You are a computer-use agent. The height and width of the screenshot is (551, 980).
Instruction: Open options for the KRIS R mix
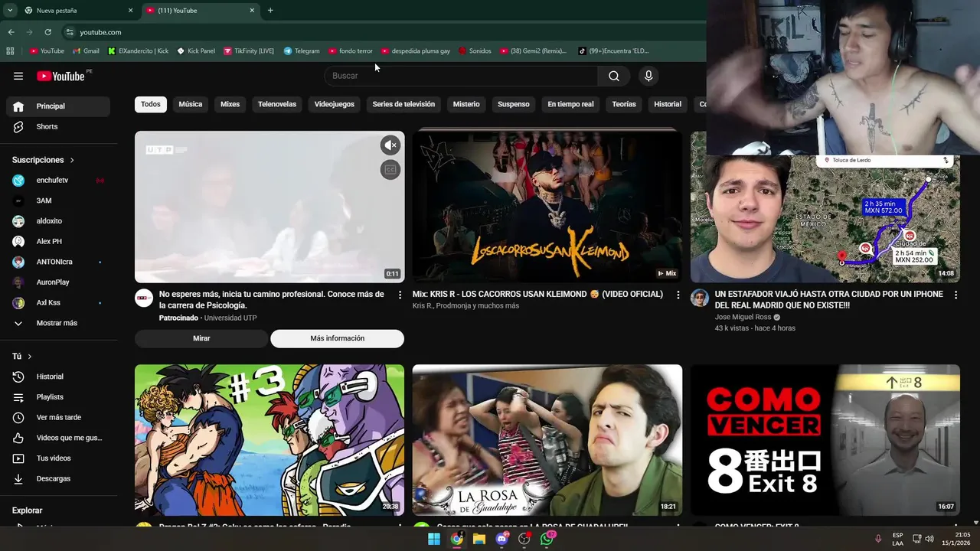click(x=678, y=295)
